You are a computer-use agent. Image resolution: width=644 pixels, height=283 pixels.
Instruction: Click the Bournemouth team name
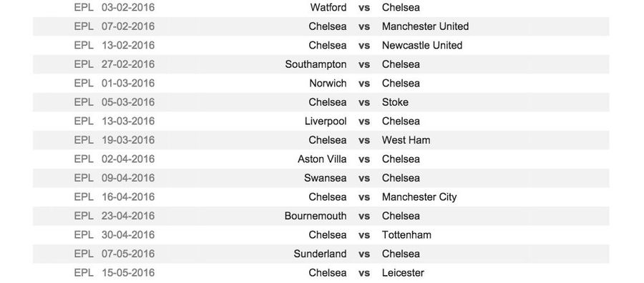pos(316,216)
